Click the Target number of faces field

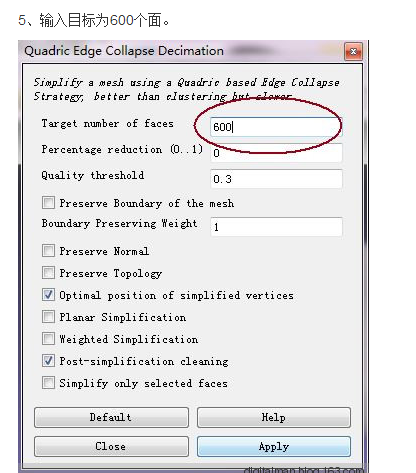coord(276,127)
